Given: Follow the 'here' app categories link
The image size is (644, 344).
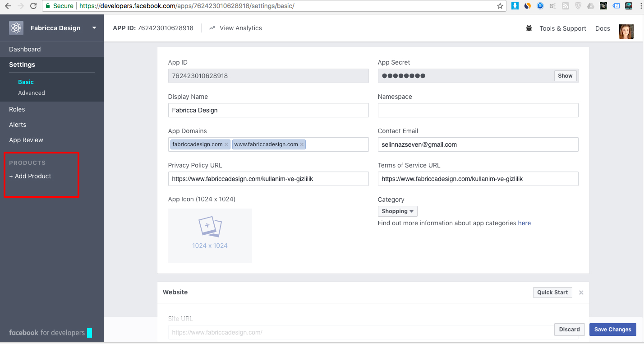Looking at the screenshot, I should tap(524, 223).
